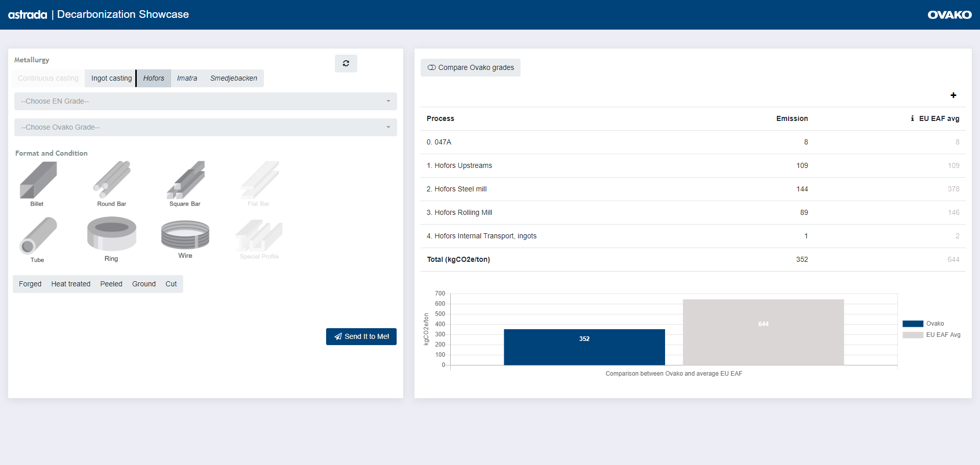Select the Continuous casting tab

coord(48,78)
